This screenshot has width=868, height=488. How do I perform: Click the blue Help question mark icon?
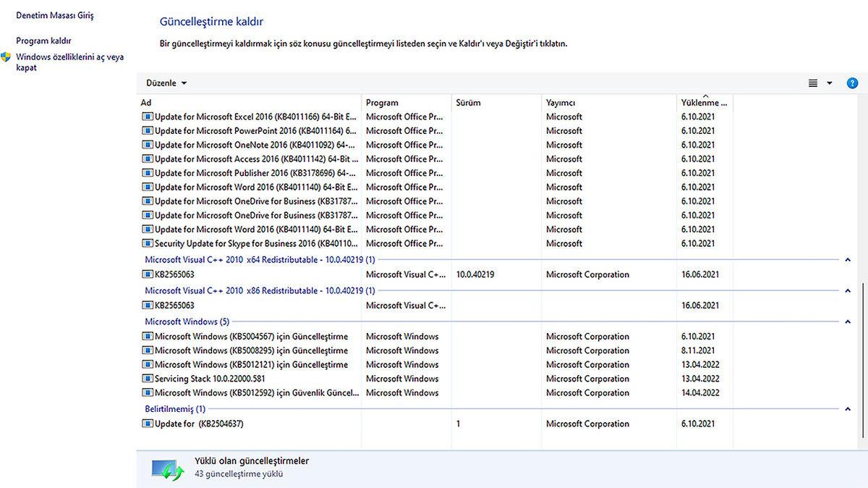tap(854, 83)
